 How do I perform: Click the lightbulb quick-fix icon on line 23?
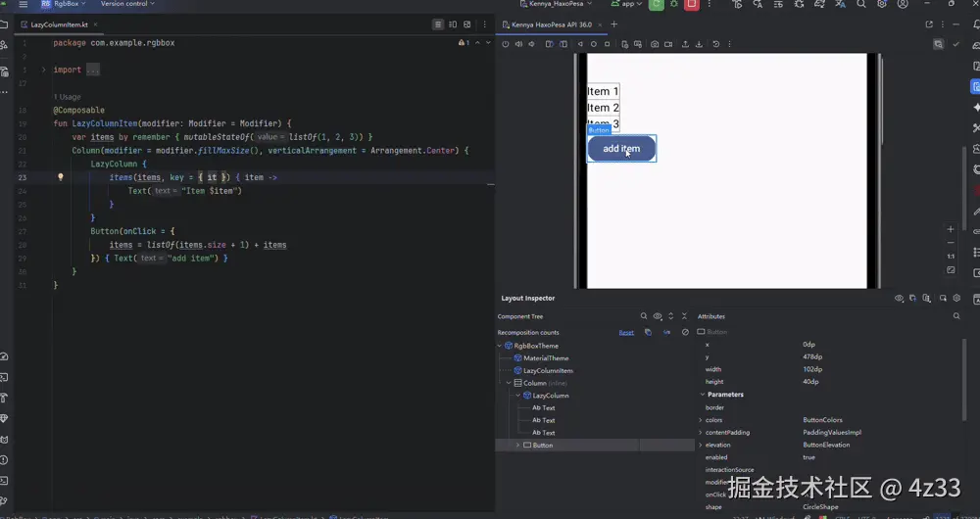click(61, 177)
